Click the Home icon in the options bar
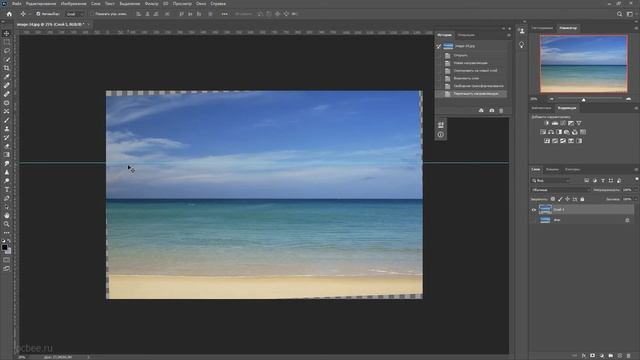The height and width of the screenshot is (360, 640). (9, 14)
